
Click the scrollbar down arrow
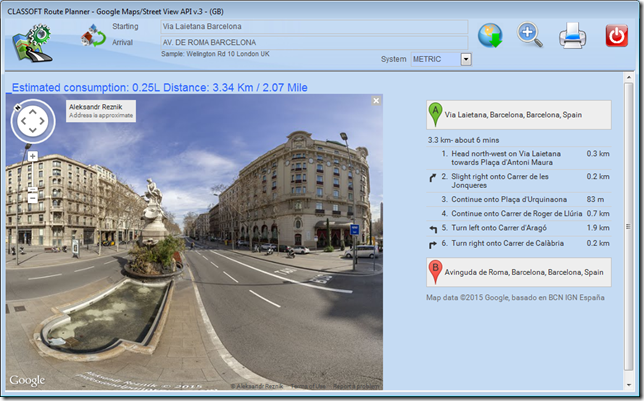(x=628, y=385)
